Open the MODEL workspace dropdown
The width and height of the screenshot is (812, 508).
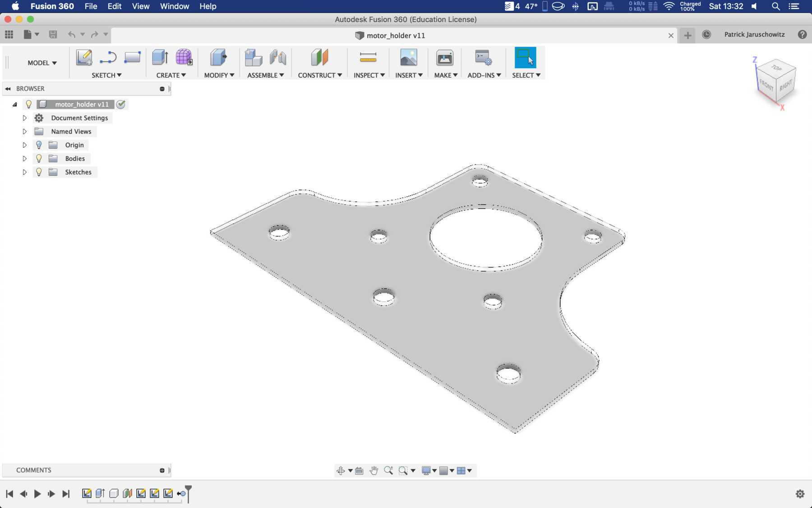coord(42,63)
